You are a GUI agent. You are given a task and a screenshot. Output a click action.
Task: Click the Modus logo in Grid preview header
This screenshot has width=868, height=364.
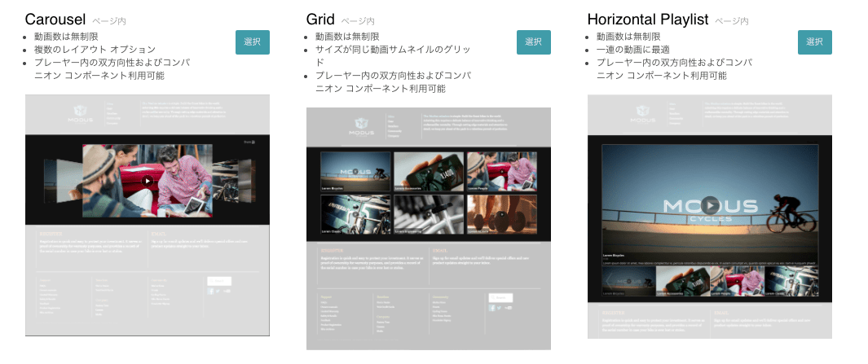361,127
